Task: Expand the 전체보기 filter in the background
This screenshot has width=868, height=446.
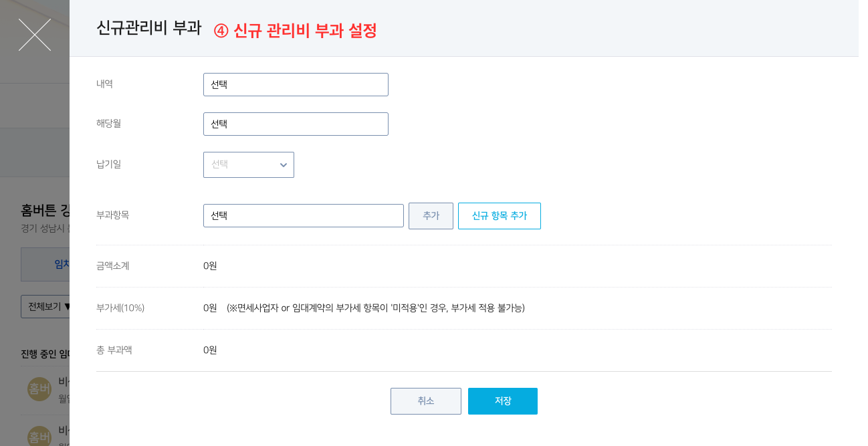Action: [45, 307]
